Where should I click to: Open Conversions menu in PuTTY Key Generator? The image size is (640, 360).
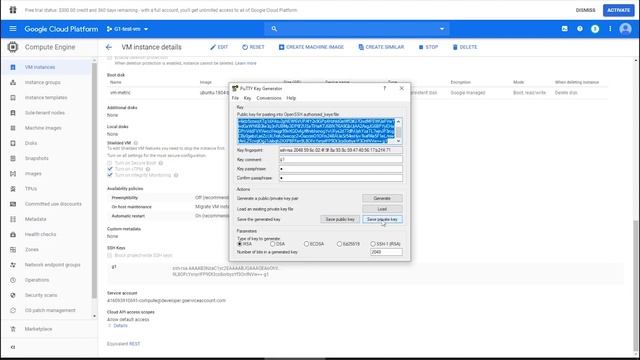[x=269, y=98]
